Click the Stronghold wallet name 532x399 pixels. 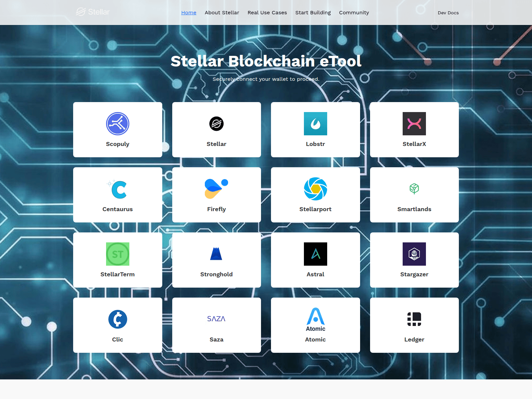(x=216, y=274)
